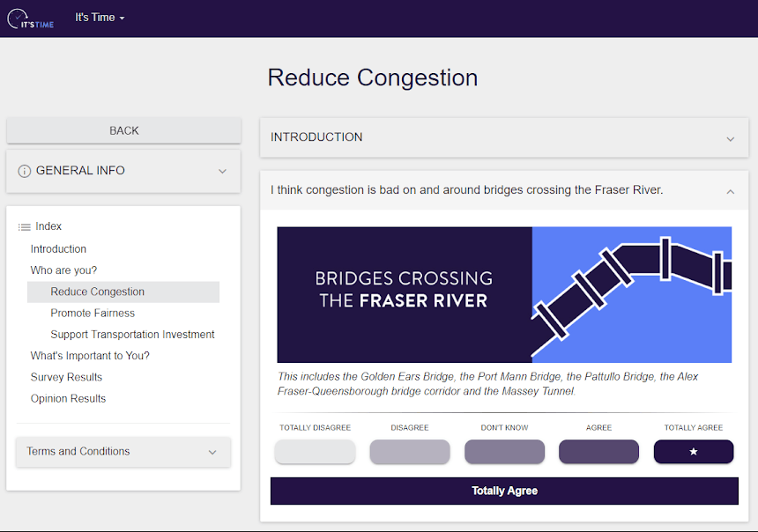Collapse the Fraser River congestion question
This screenshot has width=758, height=532.
click(730, 191)
